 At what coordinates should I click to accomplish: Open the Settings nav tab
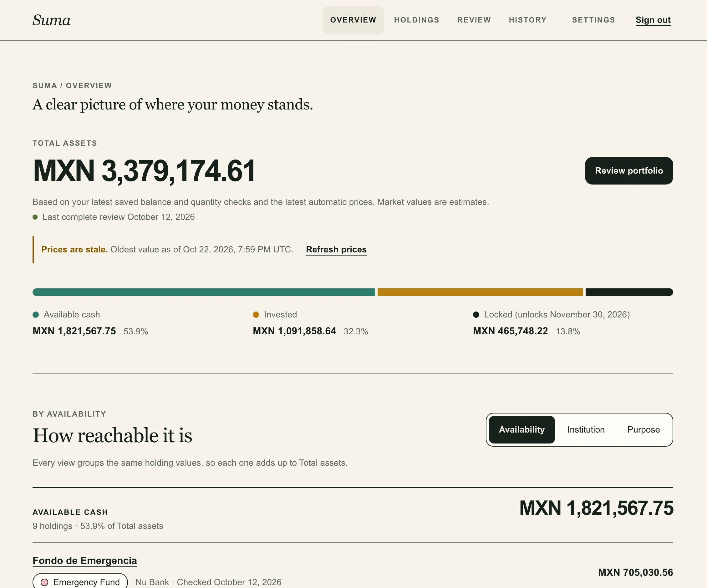coord(593,20)
